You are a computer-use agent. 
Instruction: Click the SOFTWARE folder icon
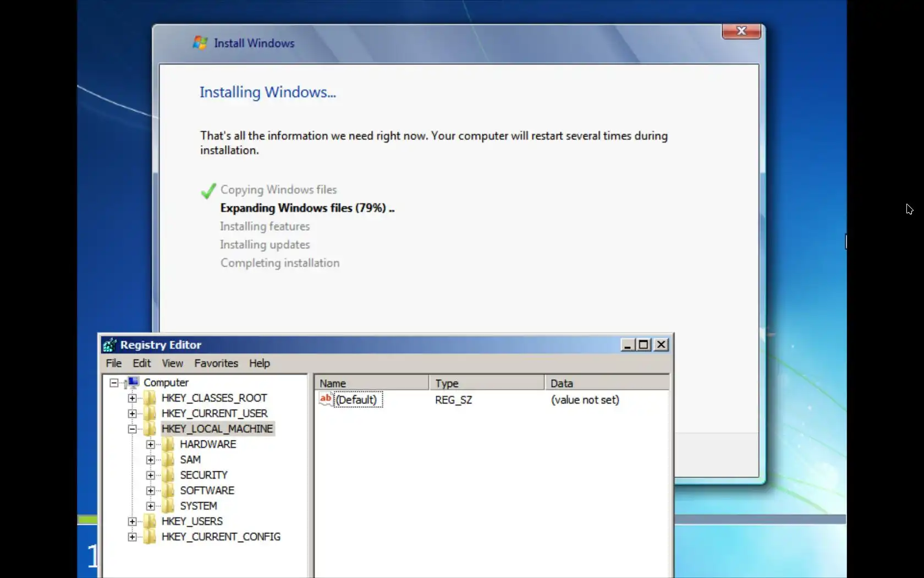168,490
